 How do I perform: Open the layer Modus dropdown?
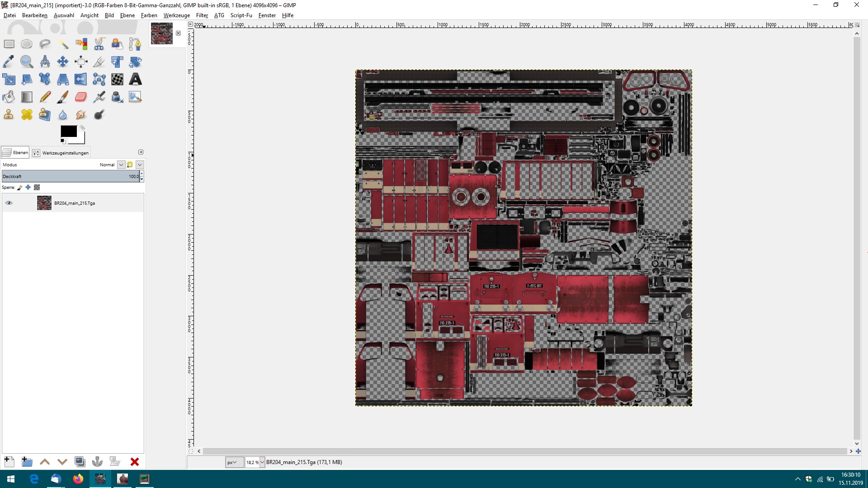point(121,164)
